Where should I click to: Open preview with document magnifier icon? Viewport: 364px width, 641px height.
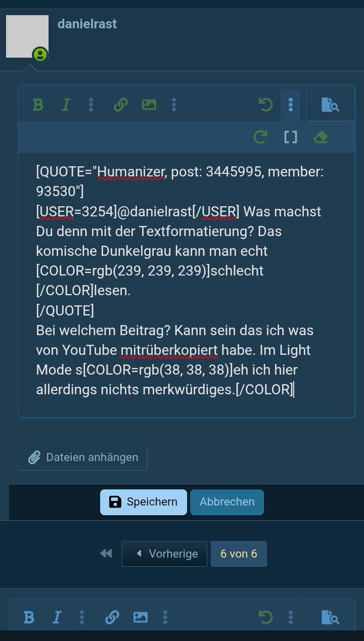coord(331,105)
